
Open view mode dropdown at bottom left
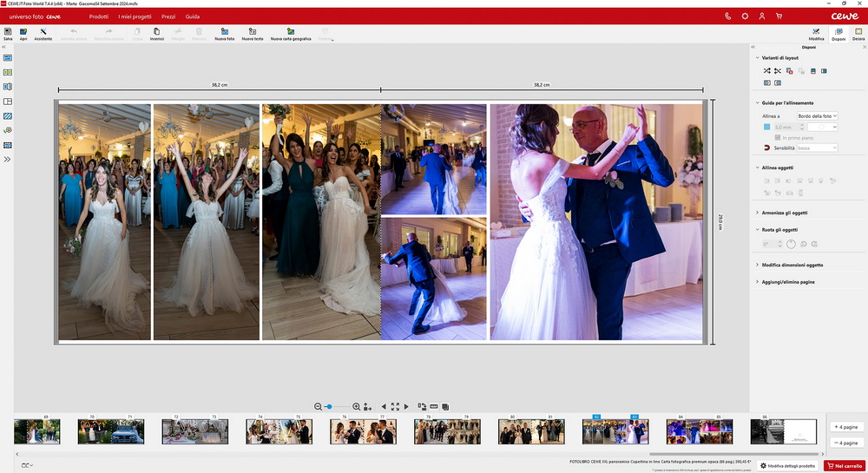[27, 465]
